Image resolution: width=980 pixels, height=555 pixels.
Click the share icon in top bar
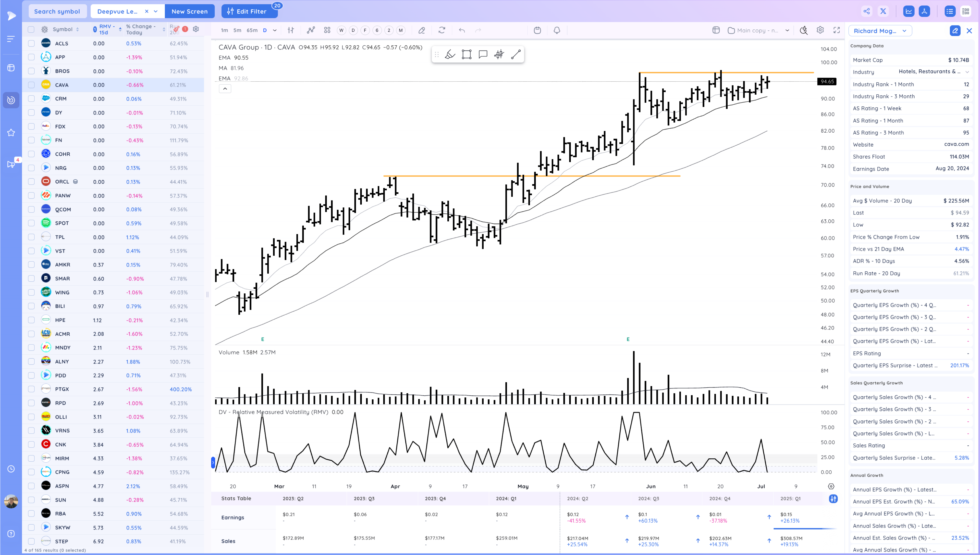pos(867,11)
